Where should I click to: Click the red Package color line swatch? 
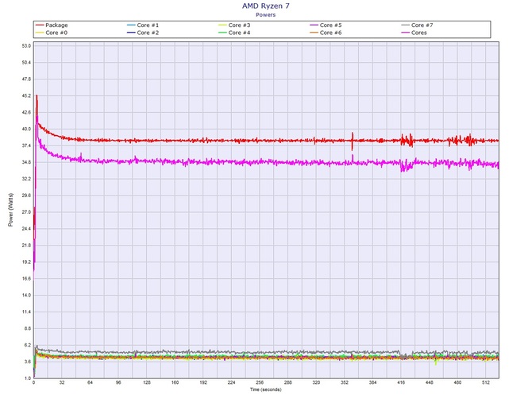coord(40,25)
